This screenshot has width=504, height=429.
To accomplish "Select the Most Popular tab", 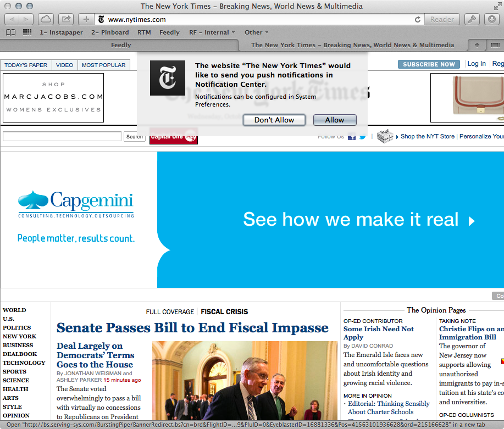I will point(103,65).
